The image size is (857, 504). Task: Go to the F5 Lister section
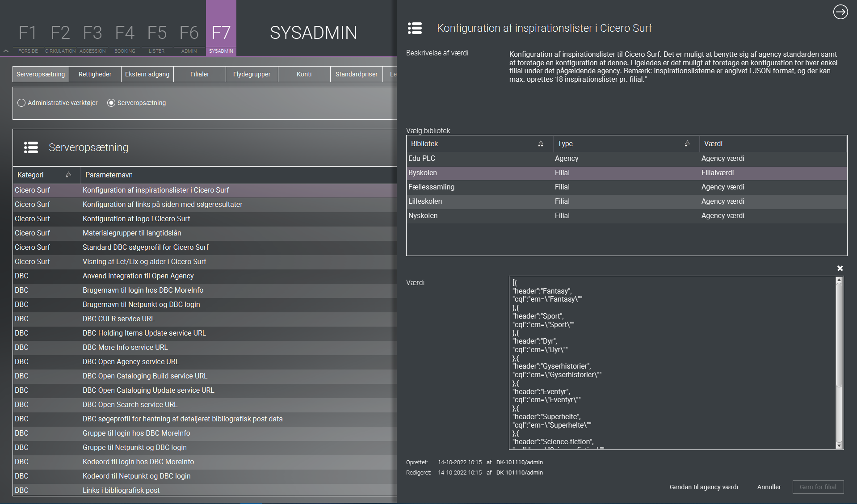point(157,38)
